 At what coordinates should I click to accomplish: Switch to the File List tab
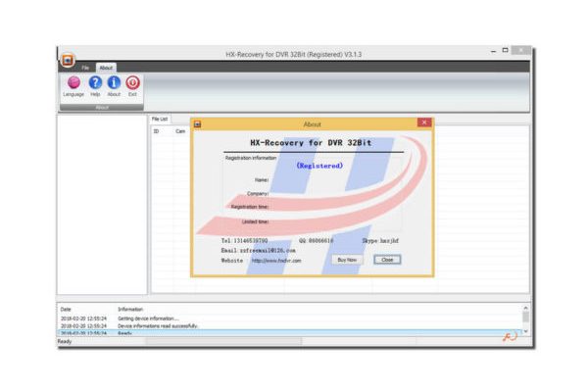[159, 119]
